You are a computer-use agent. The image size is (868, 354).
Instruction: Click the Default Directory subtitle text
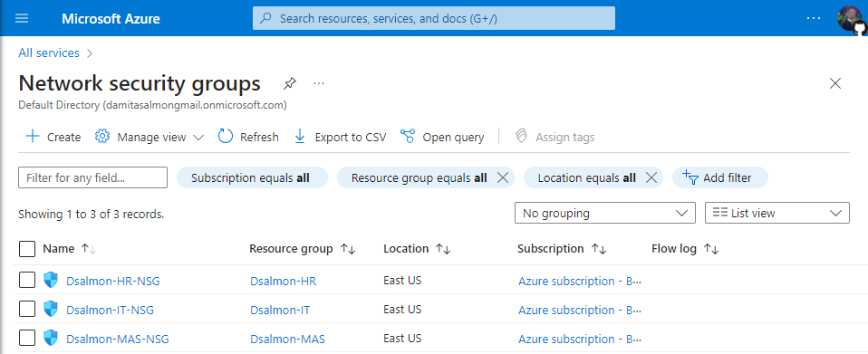152,104
